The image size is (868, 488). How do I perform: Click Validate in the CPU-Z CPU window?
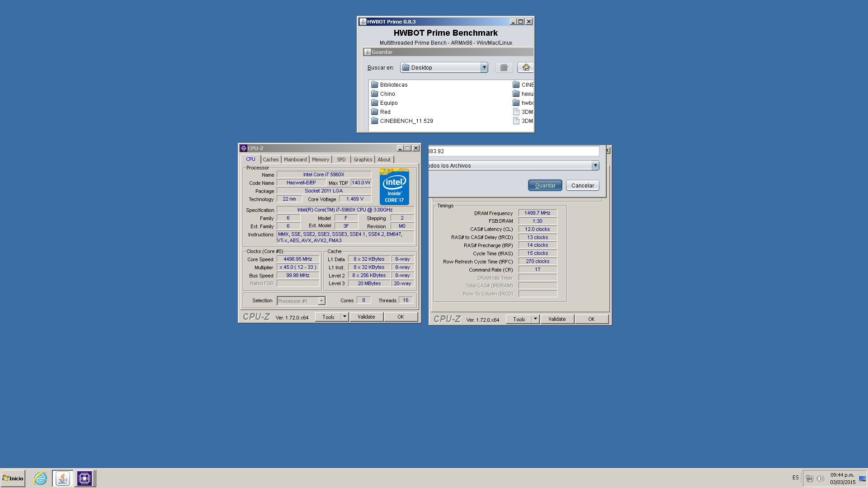coord(366,317)
